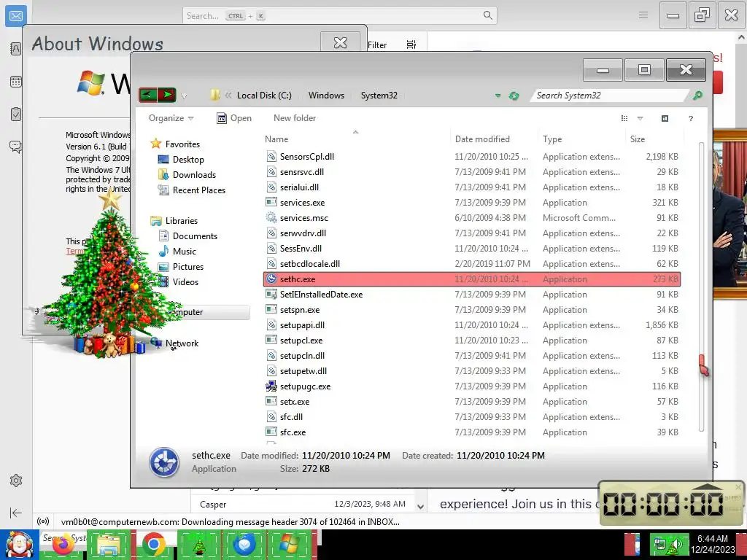Click New folder in Explorer toolbar
The image size is (747, 560).
tap(295, 118)
